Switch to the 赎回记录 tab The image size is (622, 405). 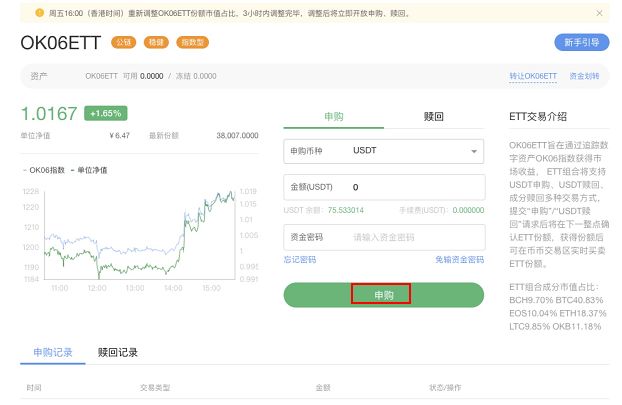[117, 352]
